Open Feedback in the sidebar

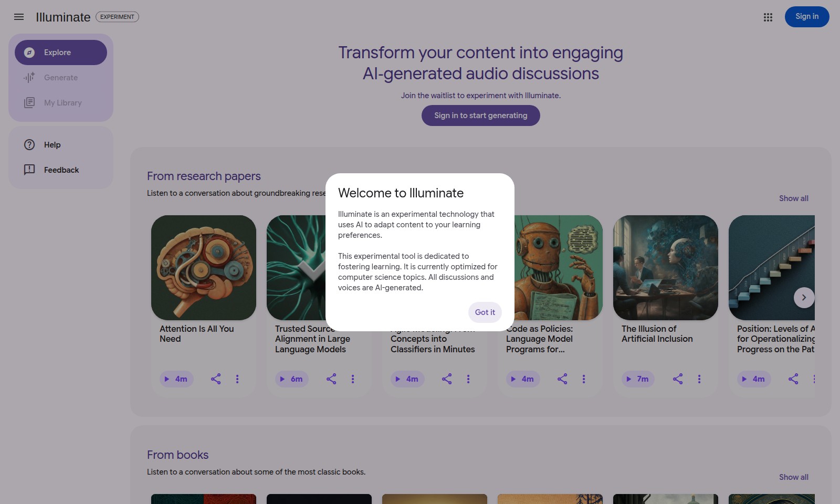tap(61, 170)
